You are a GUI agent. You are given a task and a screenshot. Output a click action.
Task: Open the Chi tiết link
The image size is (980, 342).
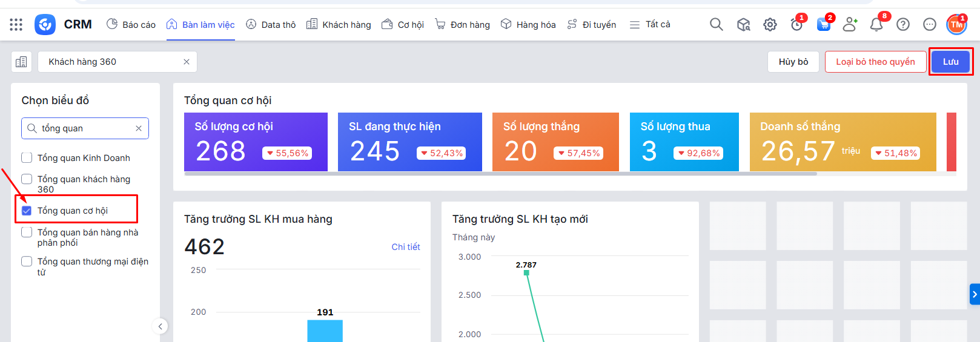point(405,247)
